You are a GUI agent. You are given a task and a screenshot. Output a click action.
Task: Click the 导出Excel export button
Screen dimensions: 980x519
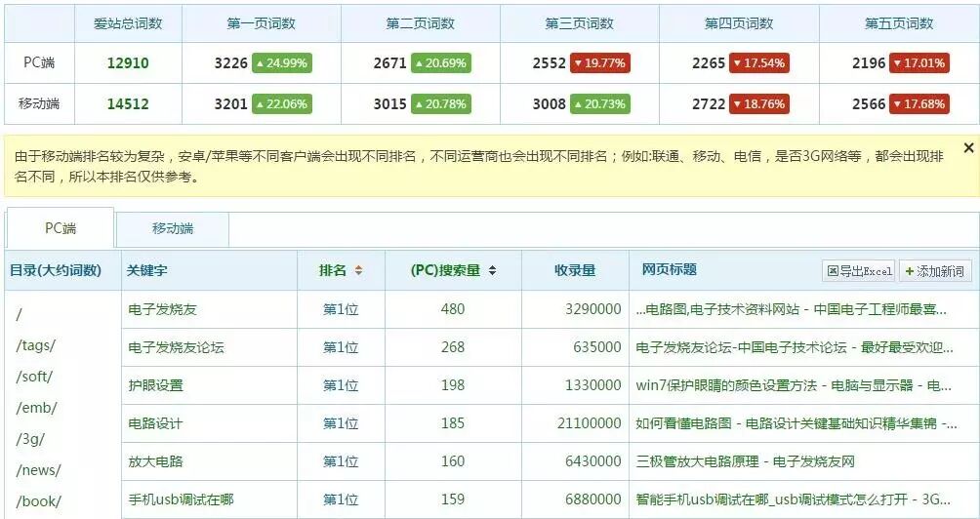[x=859, y=271]
